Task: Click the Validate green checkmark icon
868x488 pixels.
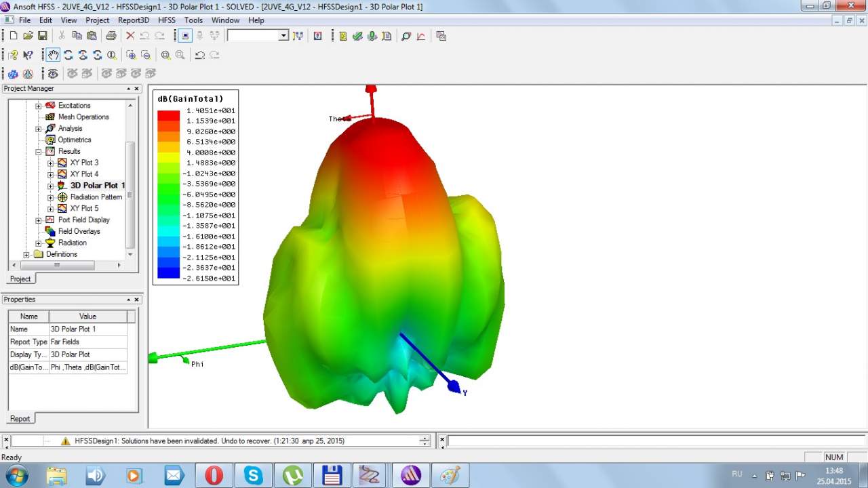Action: coord(357,36)
